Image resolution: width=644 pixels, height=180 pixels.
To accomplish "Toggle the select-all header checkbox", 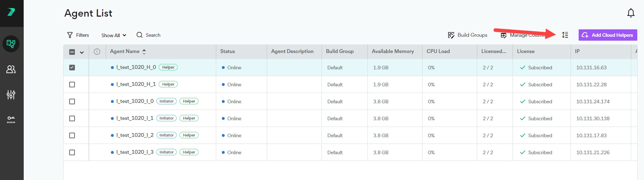I will point(72,52).
